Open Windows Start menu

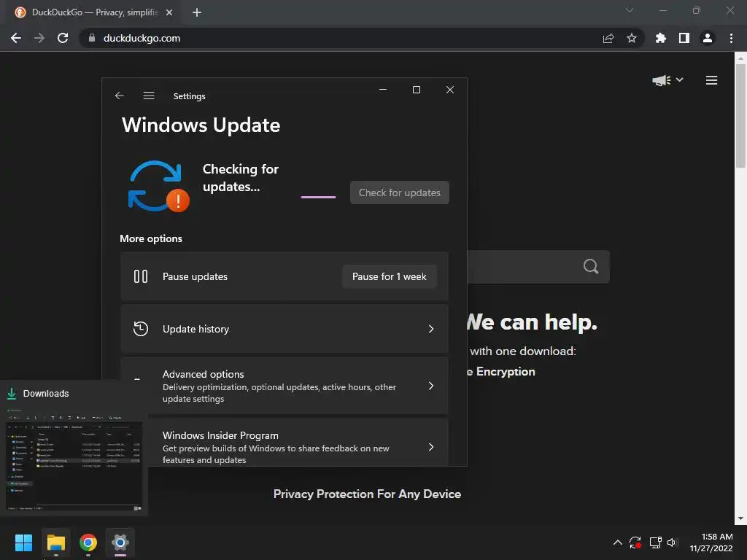(x=23, y=542)
